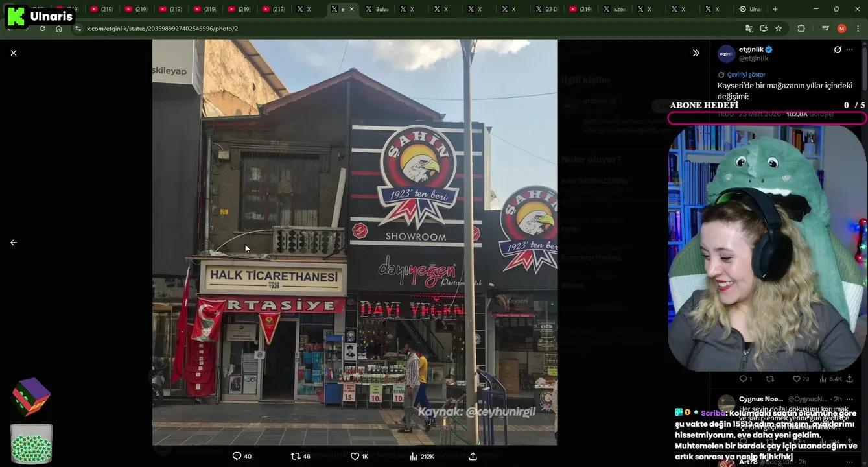Reply to the photo tweet showing 40
Image resolution: width=868 pixels, height=467 pixels.
[x=242, y=456]
